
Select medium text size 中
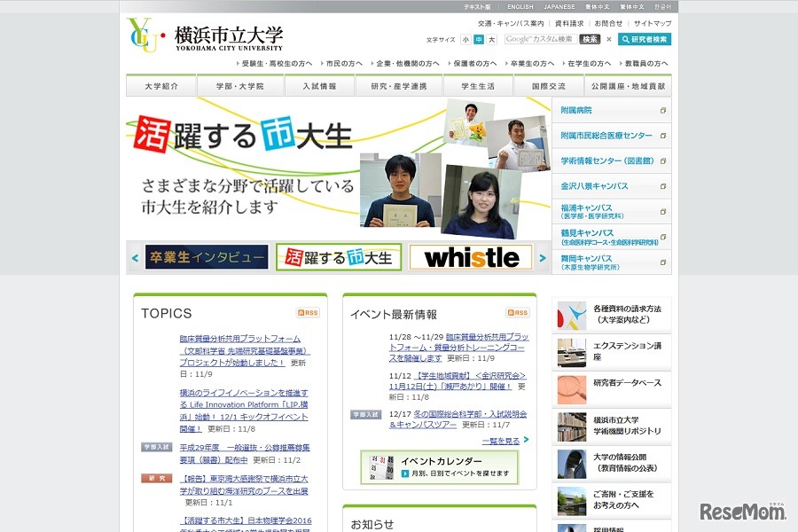click(479, 39)
